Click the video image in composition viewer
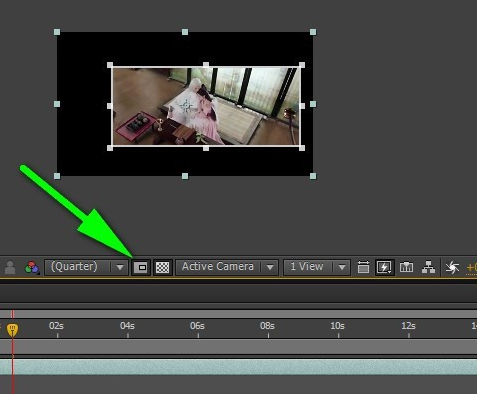The width and height of the screenshot is (477, 394). tap(206, 106)
